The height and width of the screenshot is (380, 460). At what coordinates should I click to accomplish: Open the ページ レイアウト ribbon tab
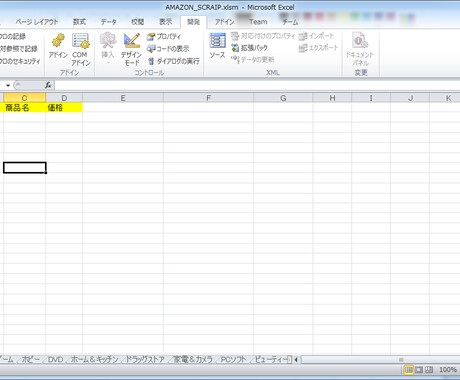click(37, 22)
